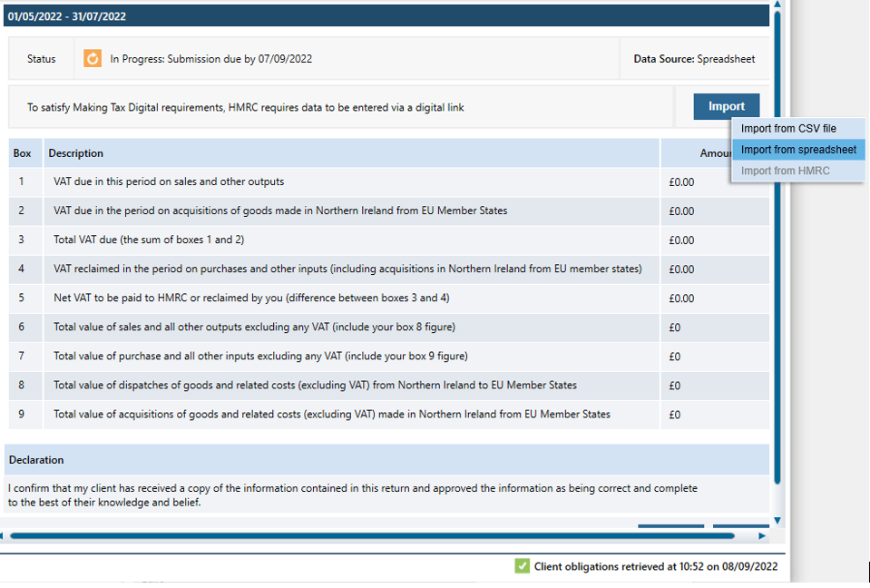Viewport: 870px width, 588px height.
Task: Select the Box 5 Net VAT amount cell
Action: tap(681, 298)
